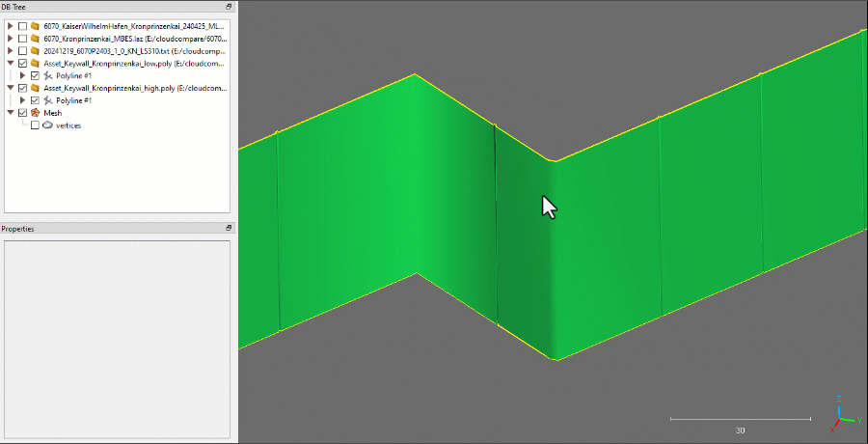Float the Properties panel

tap(229, 229)
